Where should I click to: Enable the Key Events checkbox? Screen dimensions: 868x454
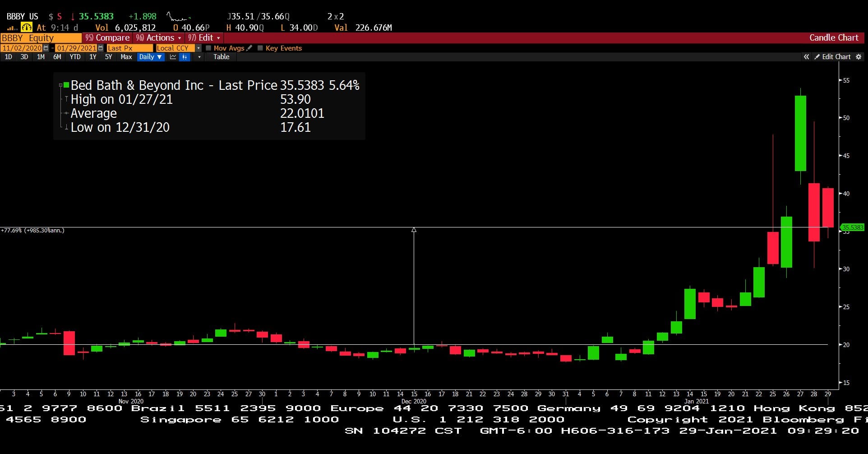(260, 48)
